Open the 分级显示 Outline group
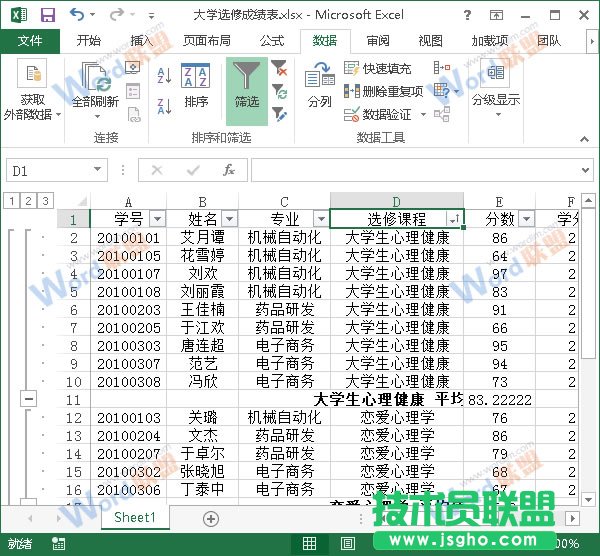600x556 pixels. click(496, 89)
